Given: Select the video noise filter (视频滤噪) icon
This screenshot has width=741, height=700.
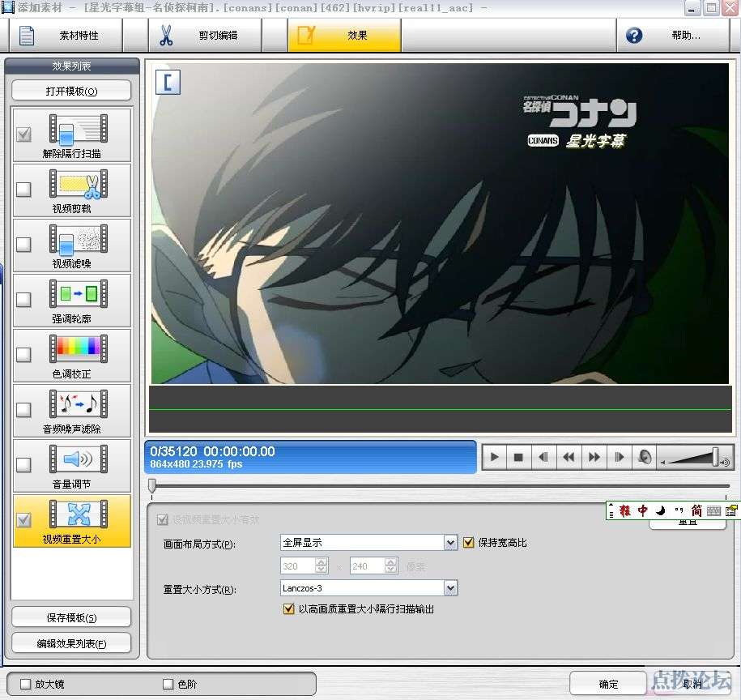Looking at the screenshot, I should pyautogui.click(x=79, y=239).
